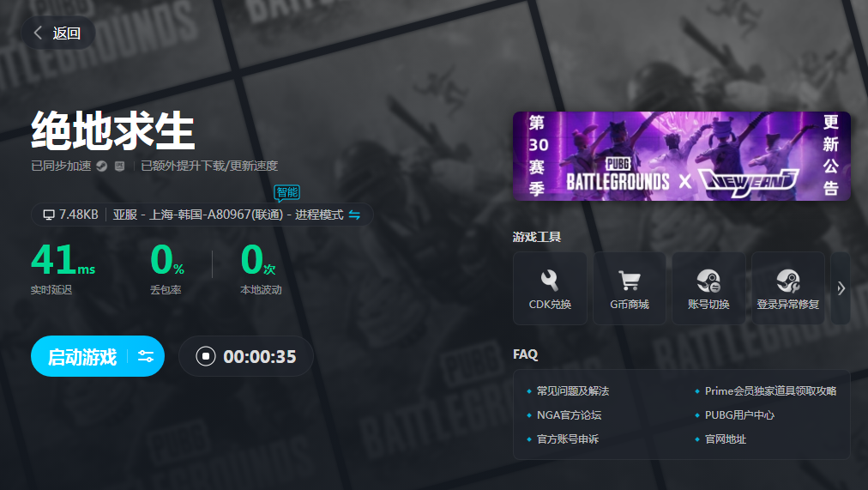This screenshot has width=868, height=490.
Task: Stop acceleration with the timer stop button
Action: pos(205,356)
